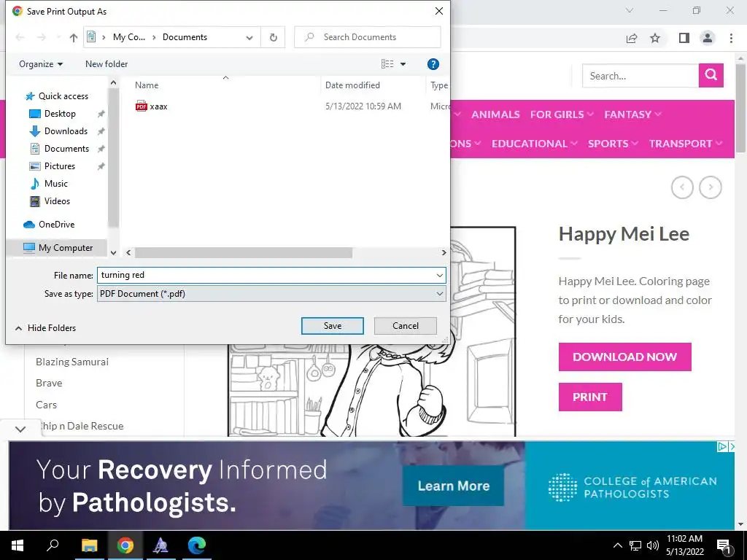The image size is (747, 560).
Task: Click the view layout icon in dialog
Action: coord(387,64)
